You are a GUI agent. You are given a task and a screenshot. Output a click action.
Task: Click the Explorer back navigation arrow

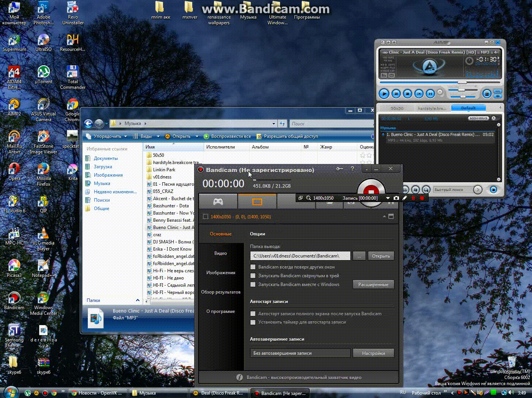point(88,123)
